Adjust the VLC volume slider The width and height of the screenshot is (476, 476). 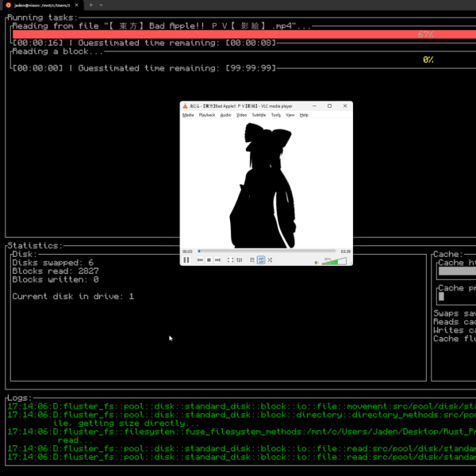coord(335,260)
